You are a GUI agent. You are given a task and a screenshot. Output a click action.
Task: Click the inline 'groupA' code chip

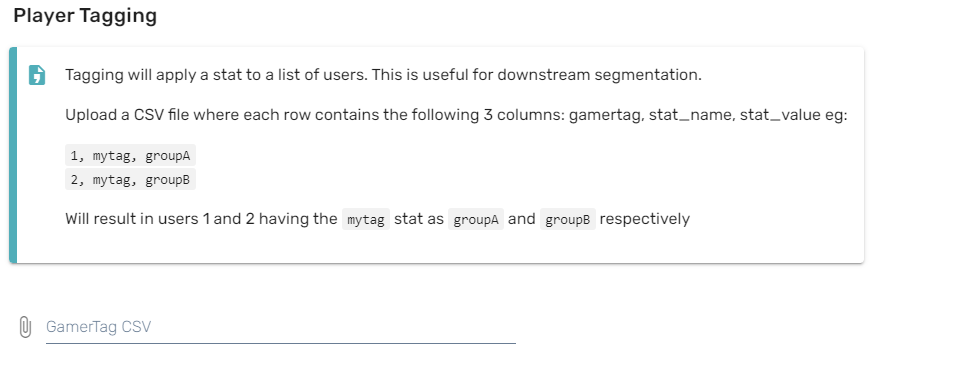click(476, 219)
